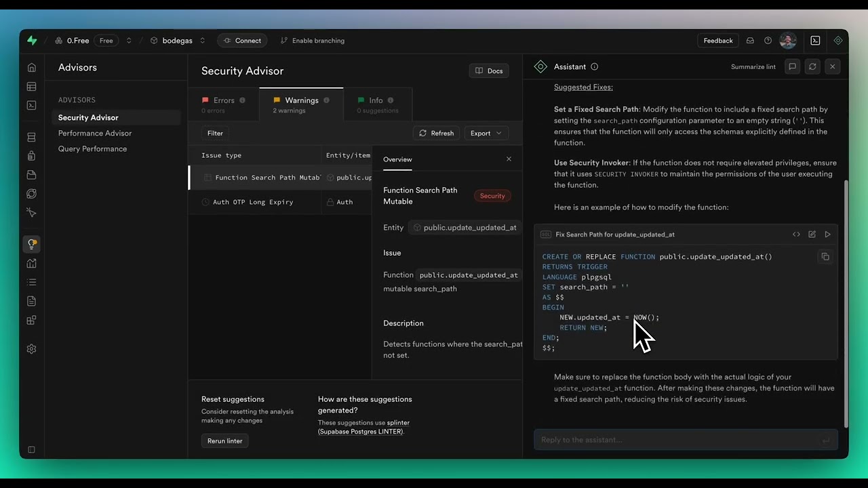Switch to the Warnings tab

pyautogui.click(x=301, y=104)
